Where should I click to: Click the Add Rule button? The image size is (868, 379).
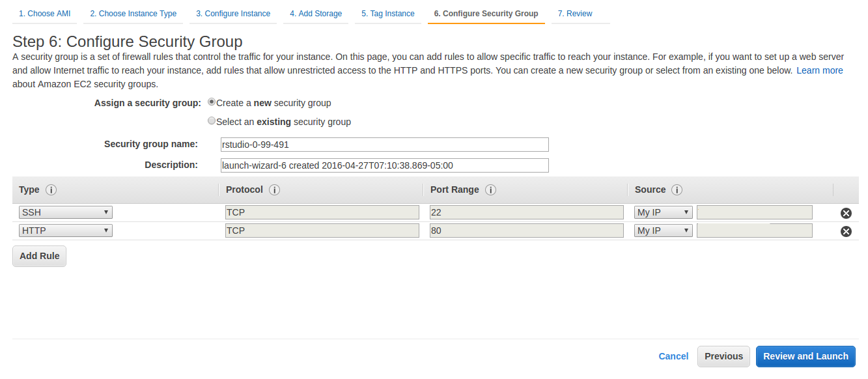39,256
